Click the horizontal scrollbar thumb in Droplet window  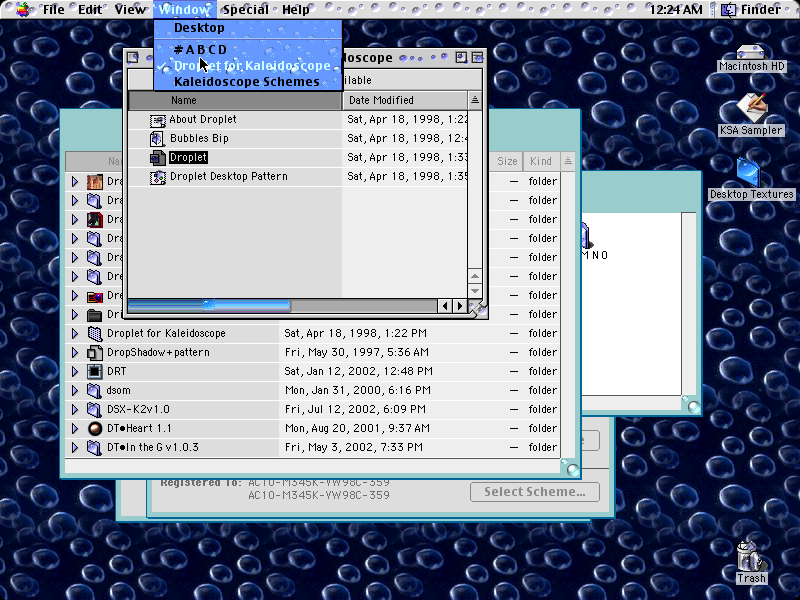(209, 306)
